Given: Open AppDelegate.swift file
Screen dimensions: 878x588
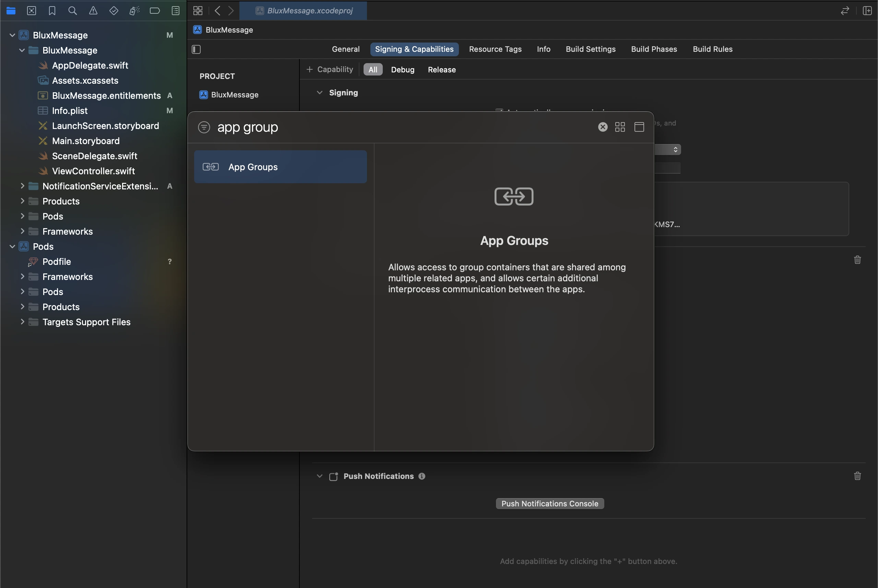Looking at the screenshot, I should click(90, 65).
